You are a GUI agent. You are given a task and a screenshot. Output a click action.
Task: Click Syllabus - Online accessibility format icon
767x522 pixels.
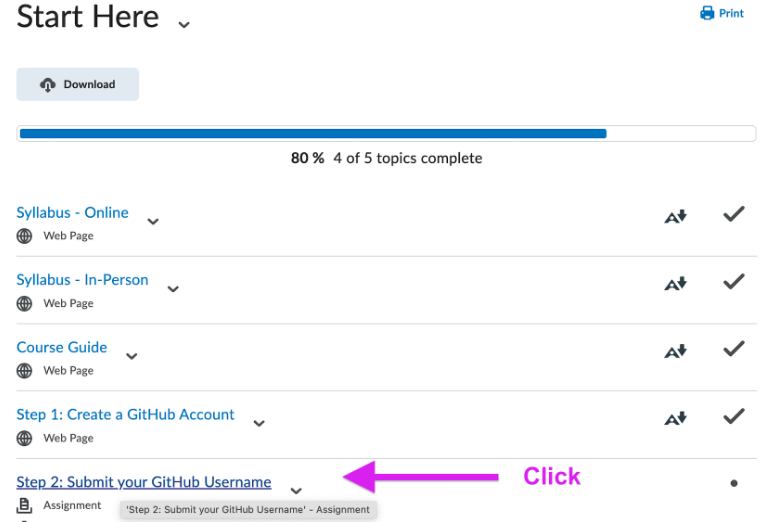[x=676, y=216]
